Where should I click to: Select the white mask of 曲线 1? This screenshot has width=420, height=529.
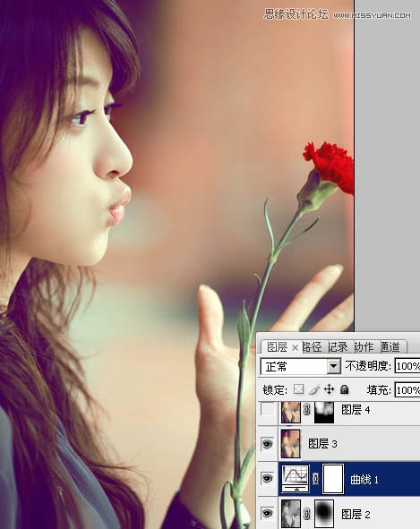click(x=333, y=478)
